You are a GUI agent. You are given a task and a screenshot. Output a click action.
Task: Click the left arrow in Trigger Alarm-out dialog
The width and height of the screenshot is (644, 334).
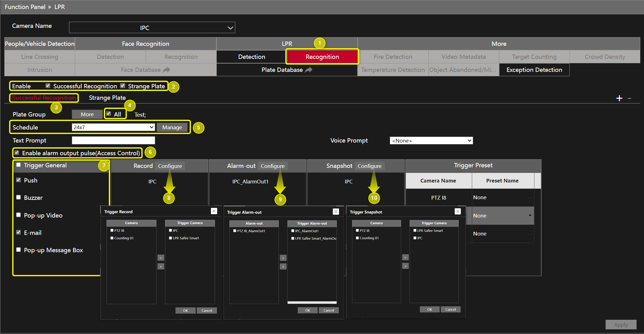coord(283,266)
